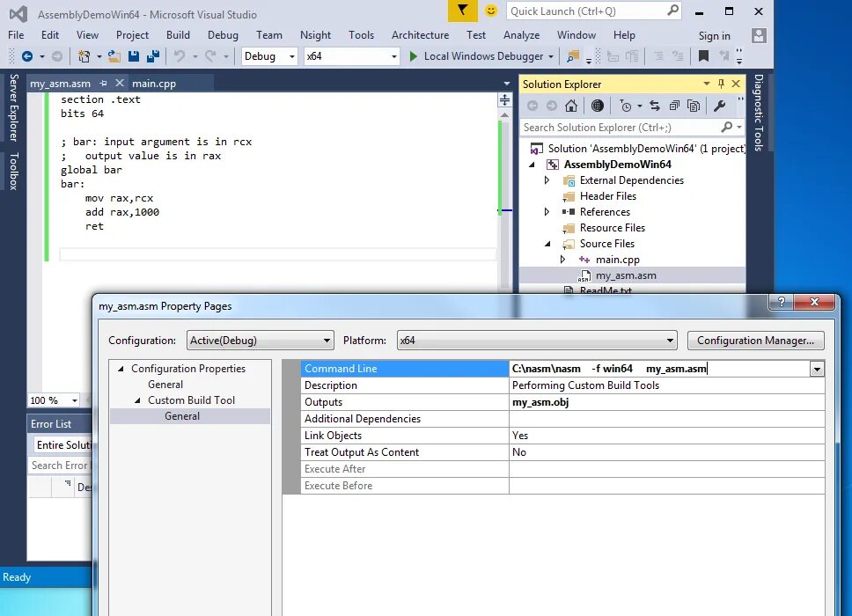Click the Show All Files icon

(694, 106)
